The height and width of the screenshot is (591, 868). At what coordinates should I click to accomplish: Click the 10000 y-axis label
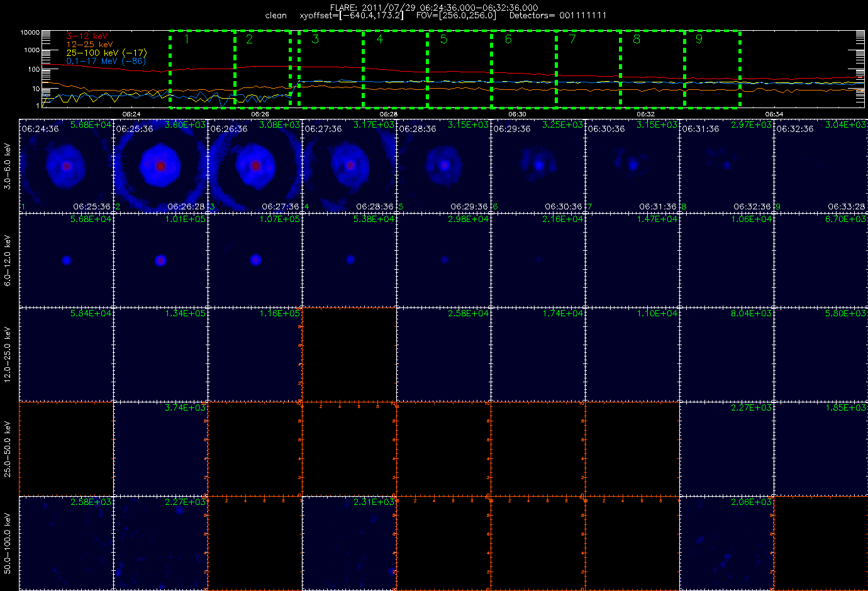pyautogui.click(x=30, y=32)
